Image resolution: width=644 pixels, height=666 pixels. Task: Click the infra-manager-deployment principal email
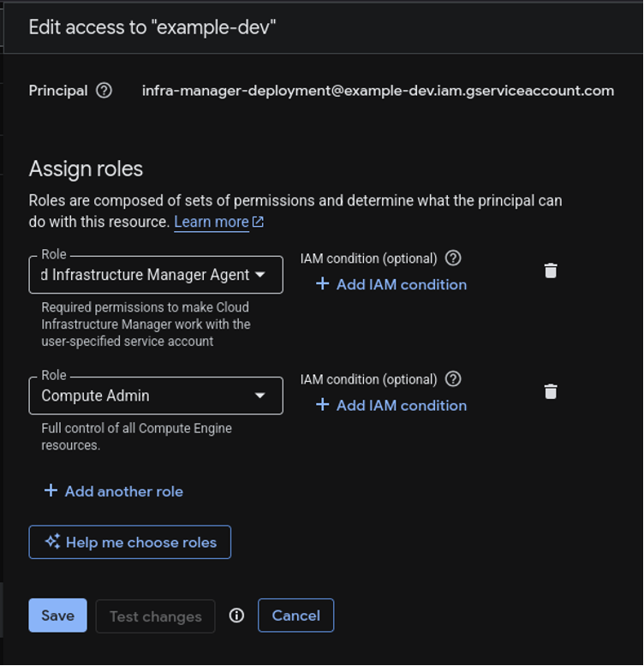(x=378, y=91)
